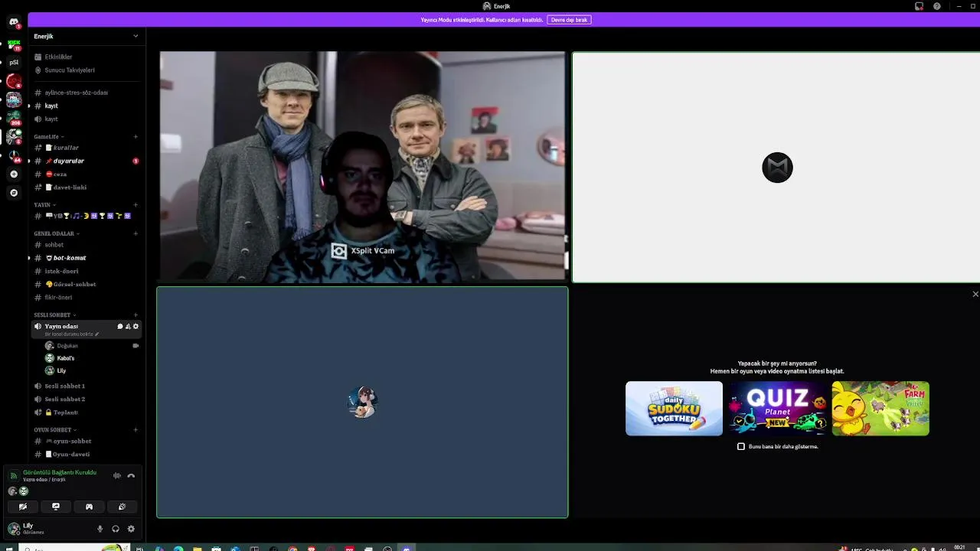Open user settings gear near Lily
This screenshot has width=980, height=551.
131,529
